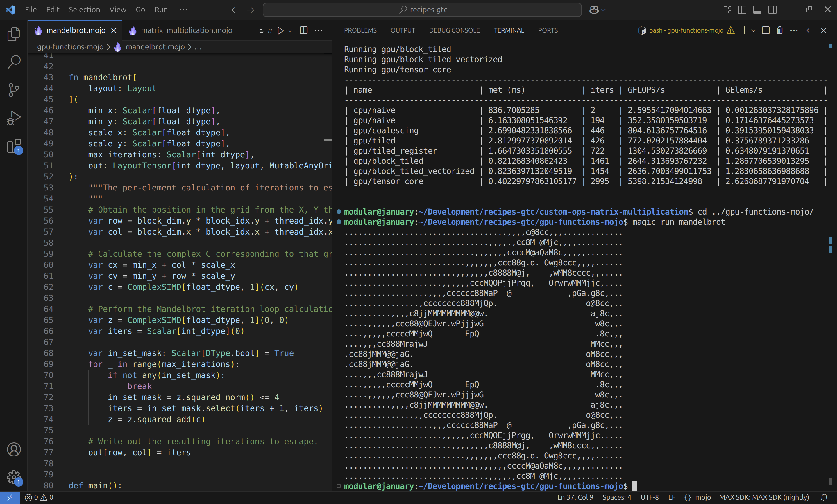The image size is (837, 504).
Task: Open the Copilot chat dropdown arrow
Action: click(604, 10)
